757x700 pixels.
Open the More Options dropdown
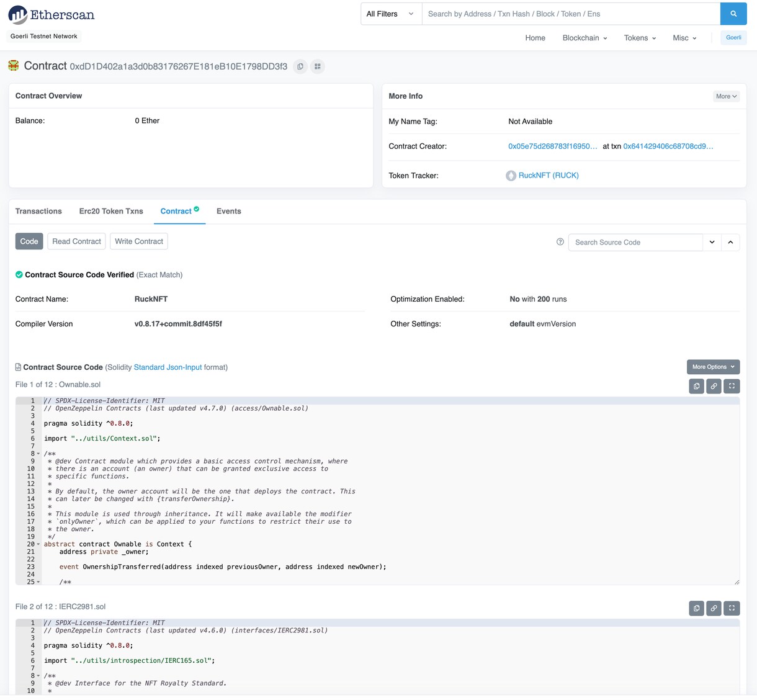[713, 367]
